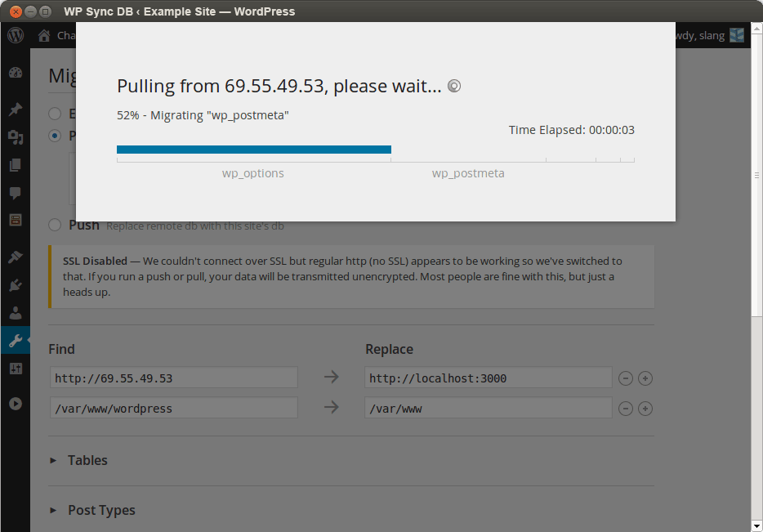This screenshot has height=532, width=763.
Task: Click the loading spinner beside please wait
Action: pos(454,86)
